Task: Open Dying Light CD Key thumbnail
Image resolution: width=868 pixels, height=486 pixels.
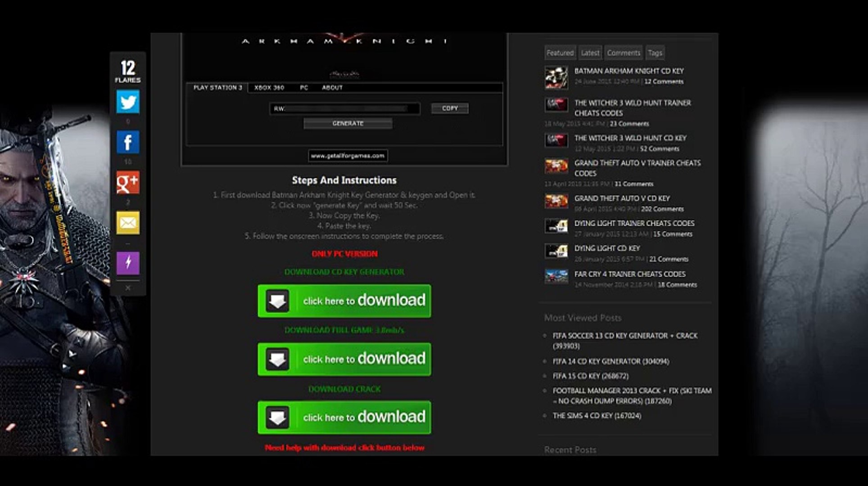Action: pos(556,251)
